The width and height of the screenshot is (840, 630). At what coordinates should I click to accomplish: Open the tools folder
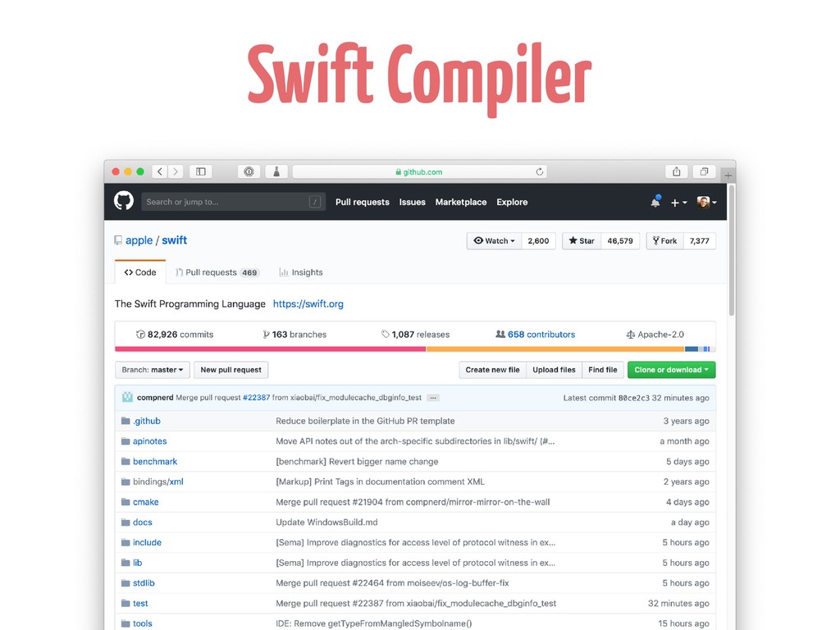point(143,623)
